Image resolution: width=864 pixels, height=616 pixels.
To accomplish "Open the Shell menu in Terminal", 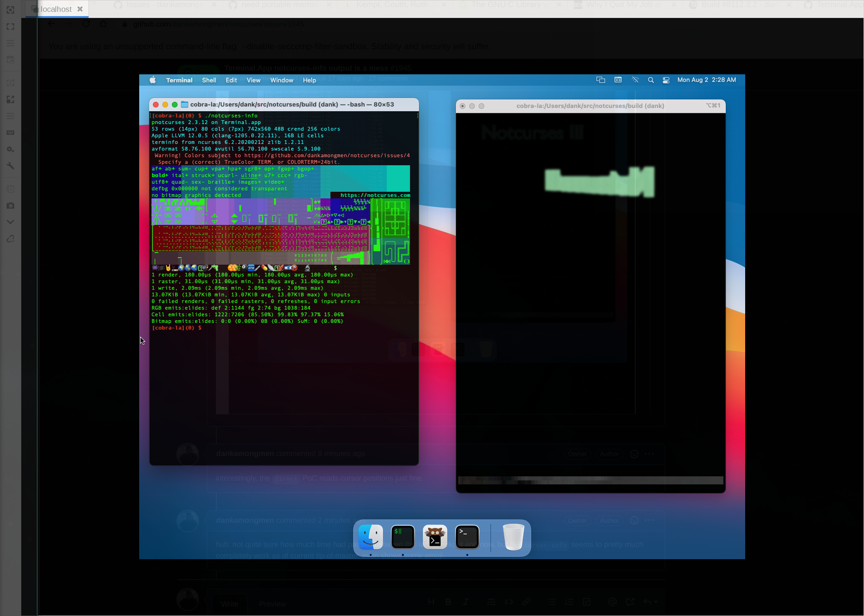I will (209, 80).
